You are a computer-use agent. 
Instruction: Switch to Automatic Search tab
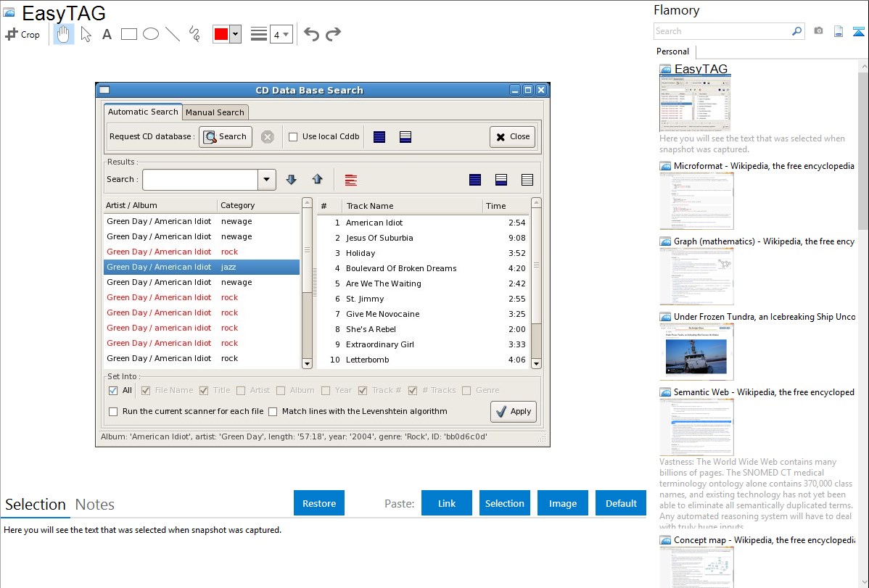143,112
